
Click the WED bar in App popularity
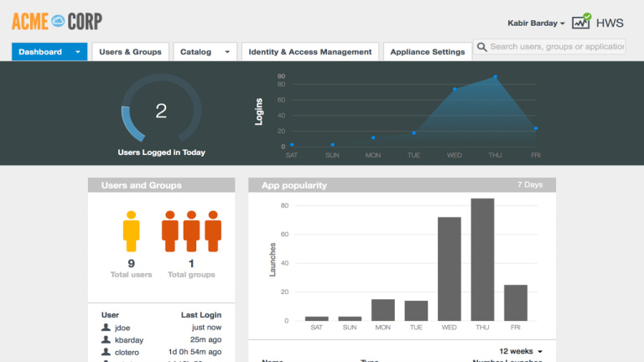tap(449, 269)
